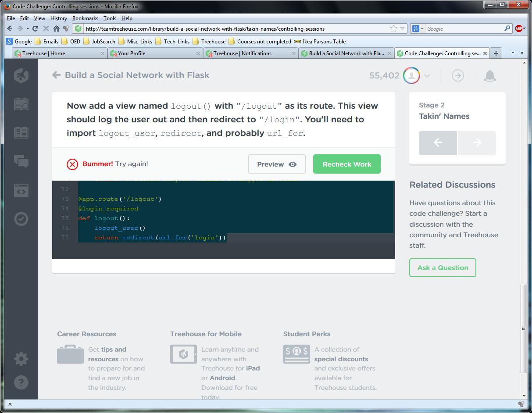Go to the Firefox home page icon
This screenshot has height=413, width=532.
(56, 28)
